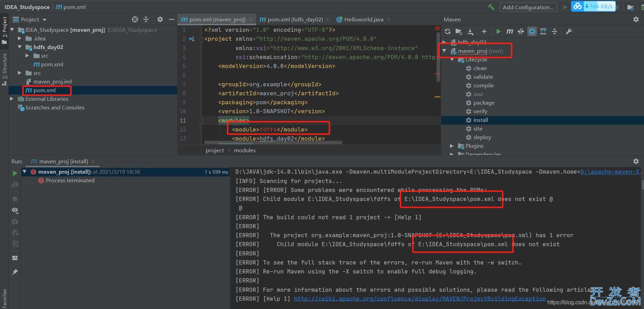The width and height of the screenshot is (644, 309).
Task: Expand src folder under hdfs_day02
Action: [27, 56]
